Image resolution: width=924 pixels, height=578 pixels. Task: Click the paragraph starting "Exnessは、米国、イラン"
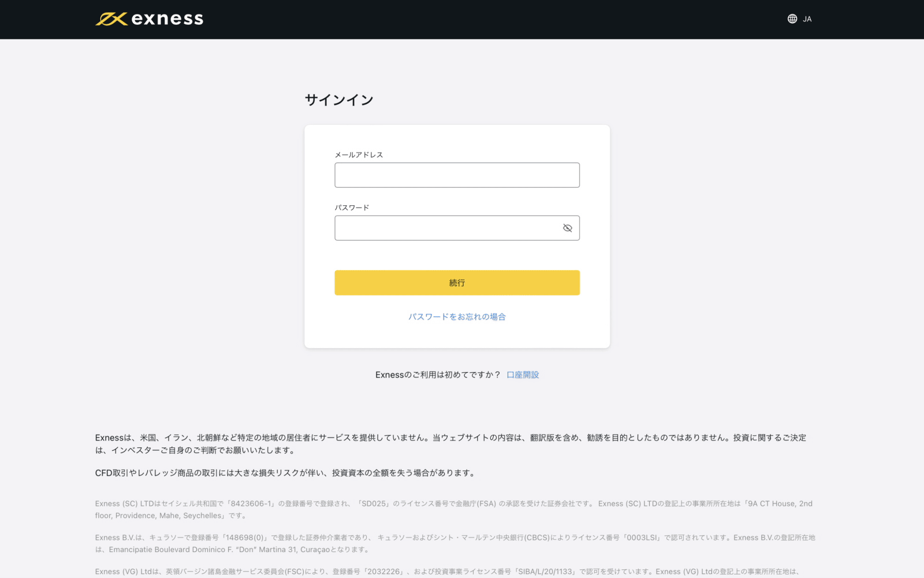(x=451, y=444)
